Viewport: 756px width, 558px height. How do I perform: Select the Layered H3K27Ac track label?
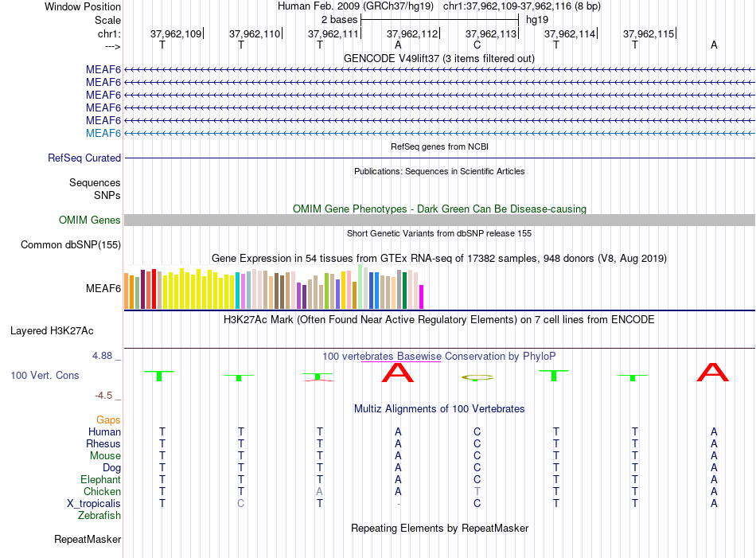52,331
